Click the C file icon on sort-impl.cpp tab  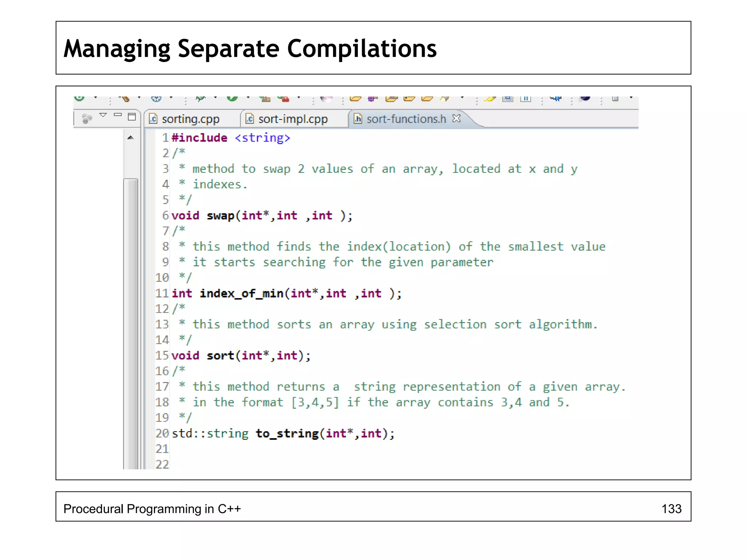[x=249, y=119]
